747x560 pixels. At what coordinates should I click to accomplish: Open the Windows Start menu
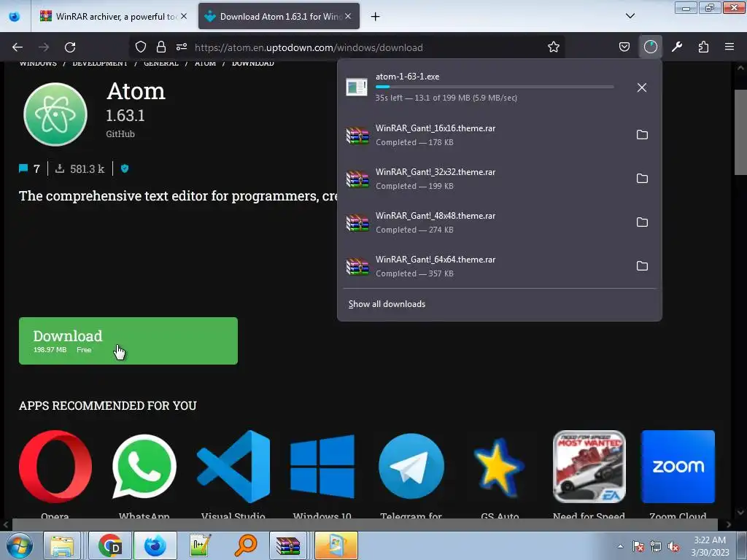point(19,545)
